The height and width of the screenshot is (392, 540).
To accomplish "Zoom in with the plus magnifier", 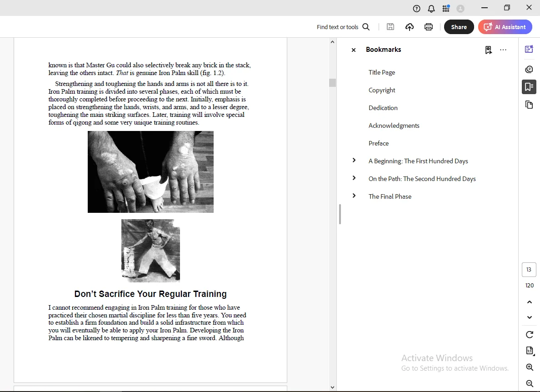I will (x=530, y=367).
